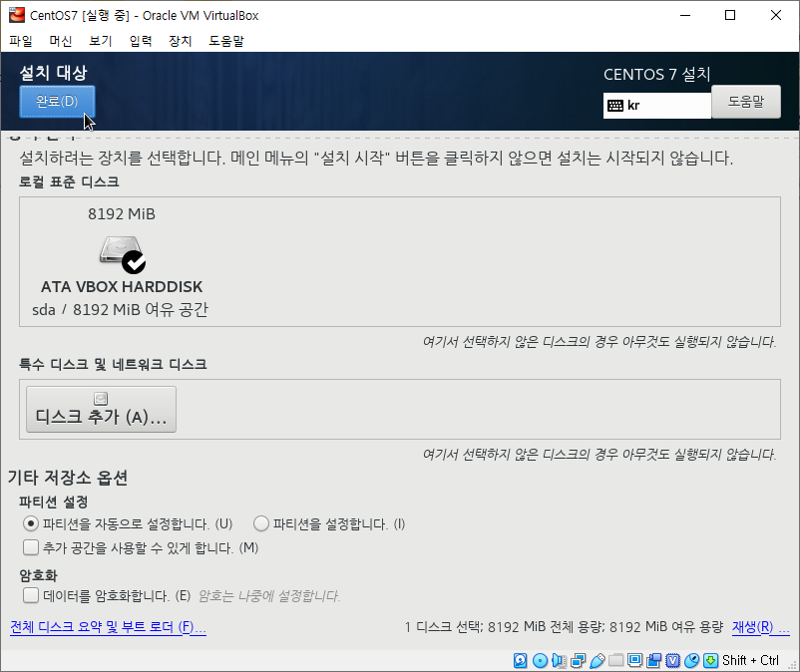Screen dimensions: 800x672
Task: Click the sda / 8192 MiB free space text
Action: (121, 309)
